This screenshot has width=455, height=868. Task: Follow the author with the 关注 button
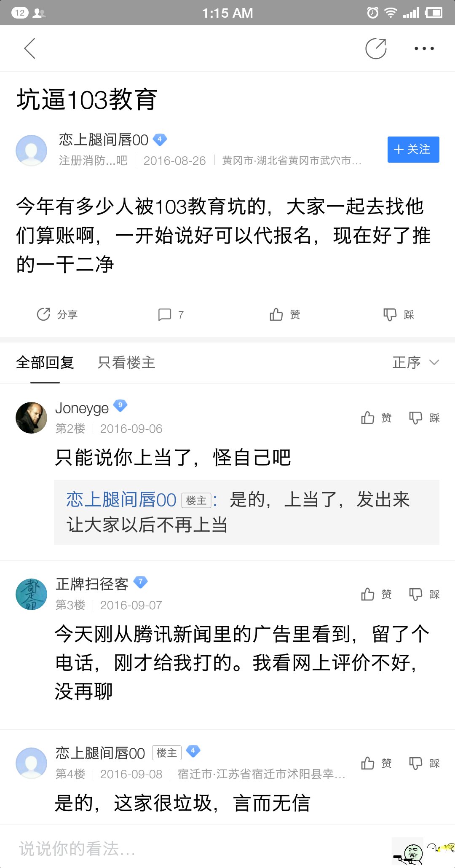pos(413,149)
